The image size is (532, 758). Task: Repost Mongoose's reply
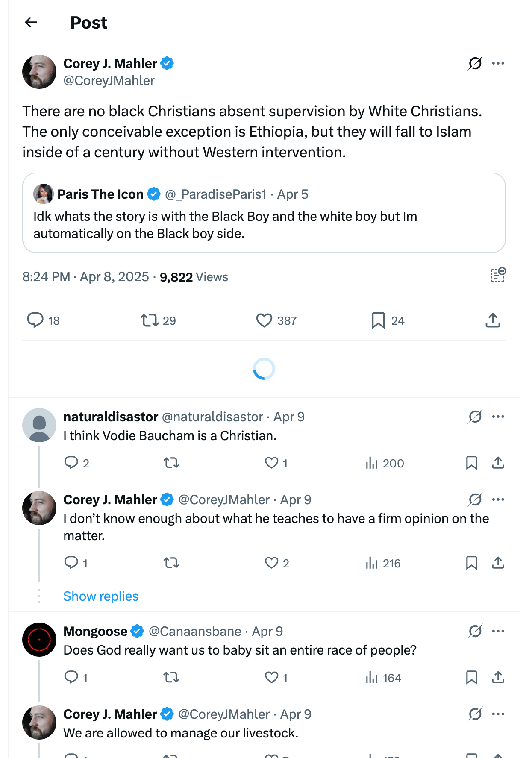171,677
